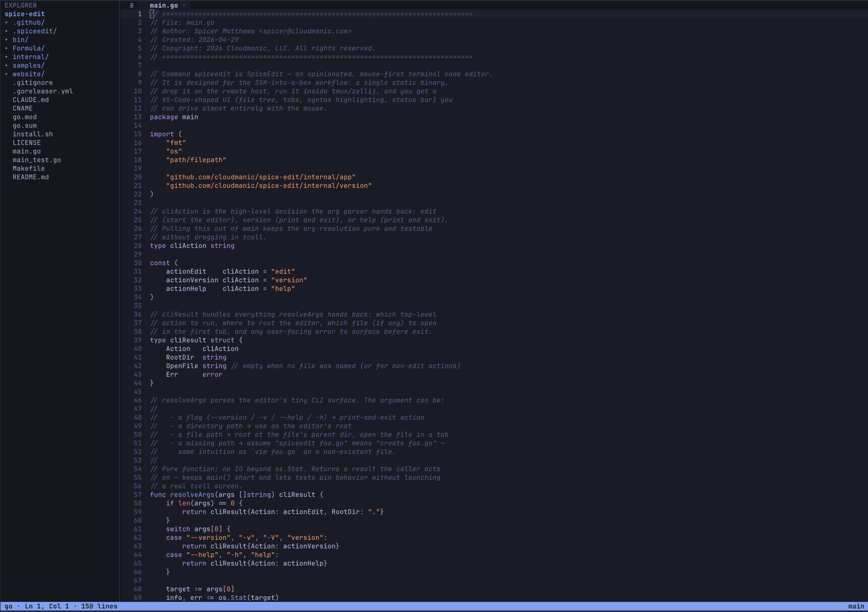The width and height of the screenshot is (868, 612).
Task: Select the spice-edit root folder
Action: point(25,14)
